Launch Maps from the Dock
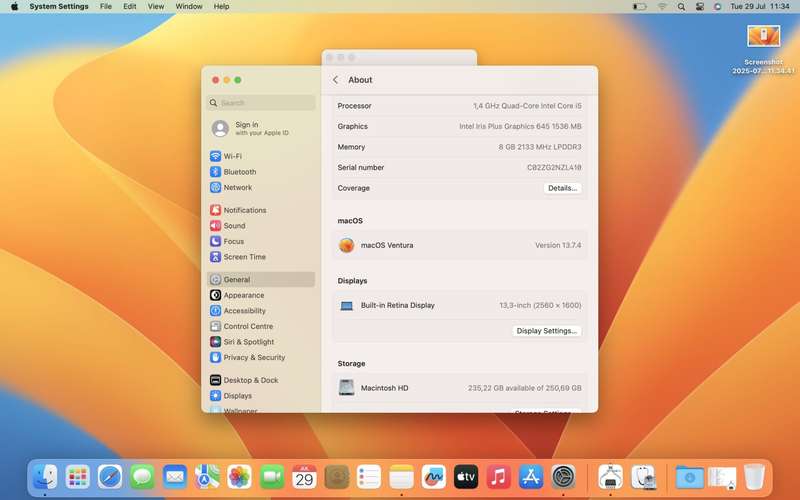800x500 pixels. 207,477
